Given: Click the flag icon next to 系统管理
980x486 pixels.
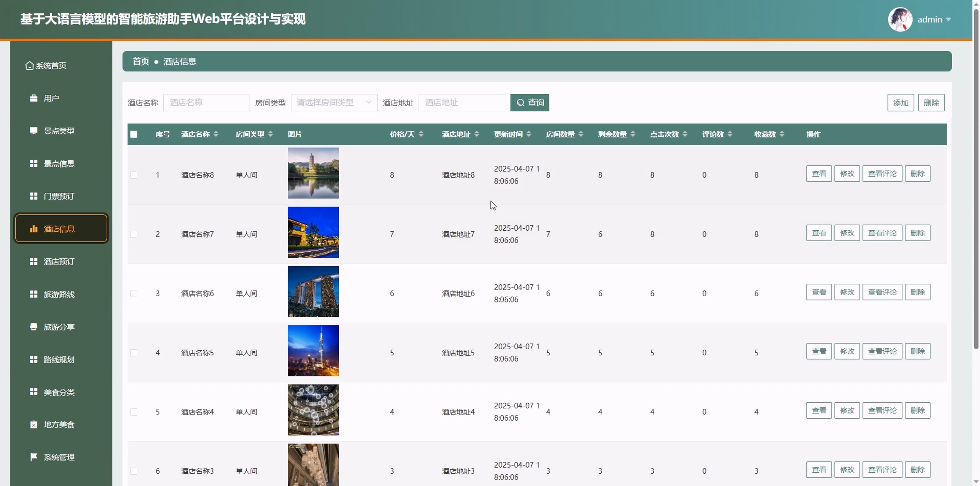Looking at the screenshot, I should pyautogui.click(x=33, y=457).
